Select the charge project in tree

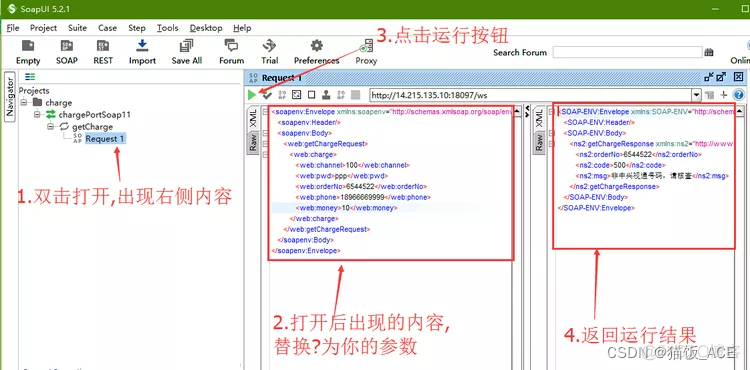(x=59, y=102)
